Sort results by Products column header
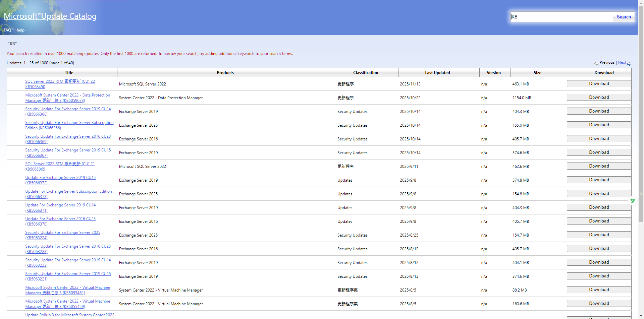The image size is (644, 319). [x=225, y=73]
